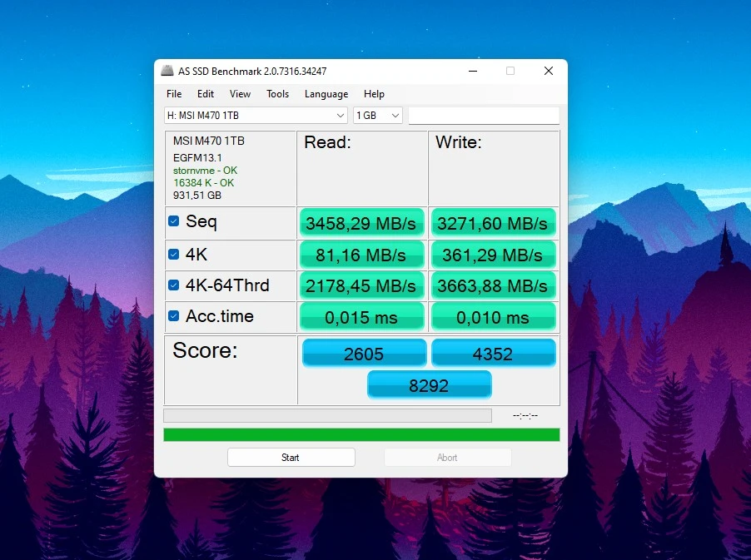Open the Language menu

326,94
